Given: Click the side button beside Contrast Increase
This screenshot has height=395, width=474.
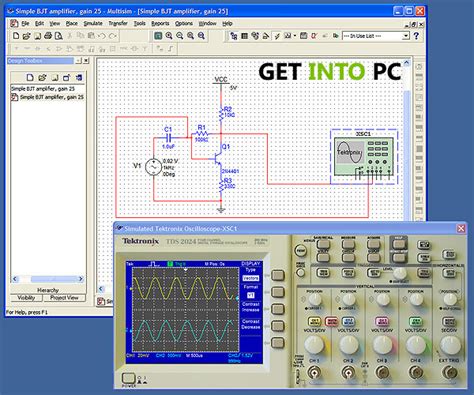Looking at the screenshot, I should point(278,309).
